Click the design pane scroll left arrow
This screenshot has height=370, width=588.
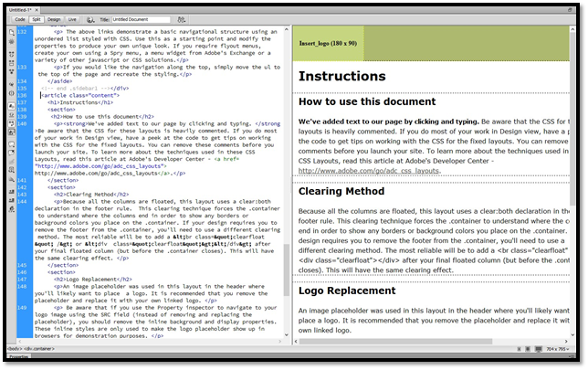[x=296, y=341]
